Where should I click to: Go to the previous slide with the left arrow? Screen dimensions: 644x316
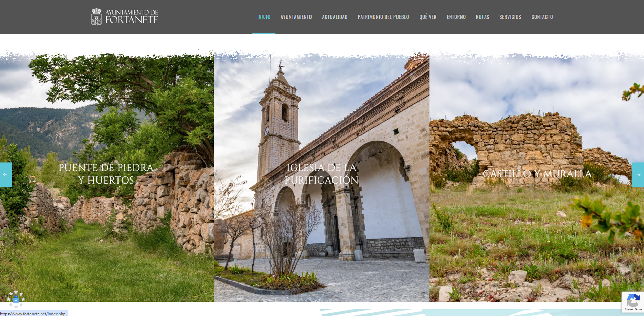(x=5, y=175)
